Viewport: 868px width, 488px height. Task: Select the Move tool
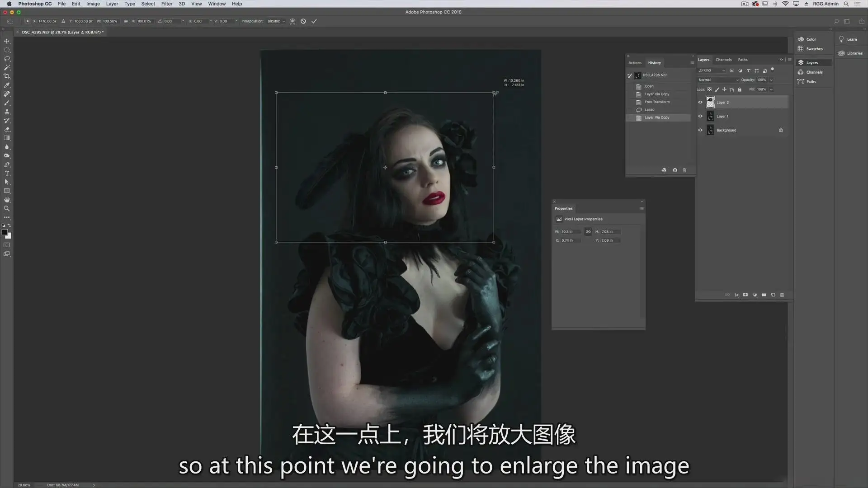pyautogui.click(x=7, y=41)
